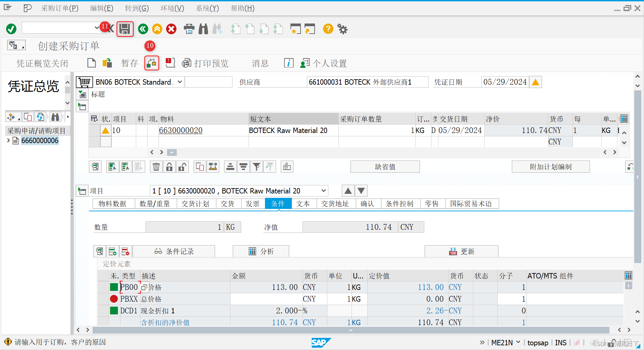Click the Condition Record (条件记录) button
Viewport: 644px width, 350px height.
click(x=174, y=251)
